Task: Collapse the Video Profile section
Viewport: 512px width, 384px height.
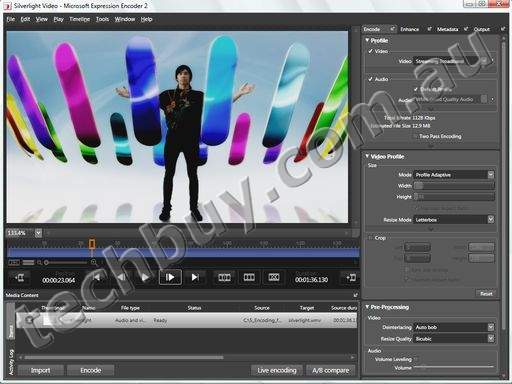Action: (x=367, y=156)
